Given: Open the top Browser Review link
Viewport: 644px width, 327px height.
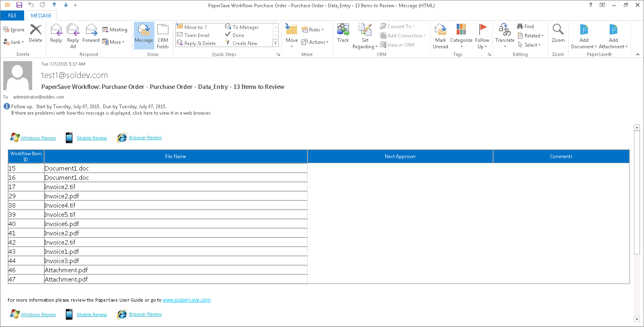Looking at the screenshot, I should pos(145,138).
